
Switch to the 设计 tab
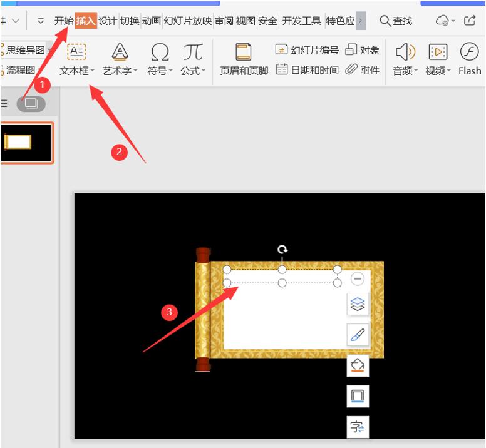tap(108, 21)
